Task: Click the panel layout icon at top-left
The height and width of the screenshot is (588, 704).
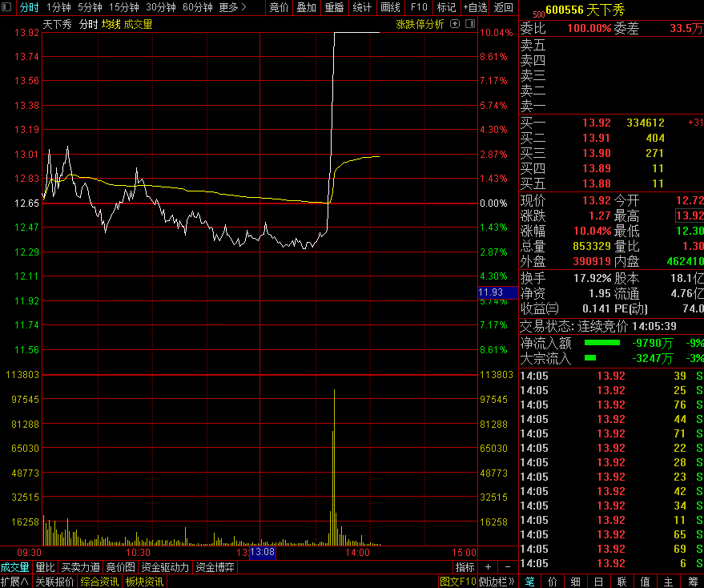Action: 8,8
